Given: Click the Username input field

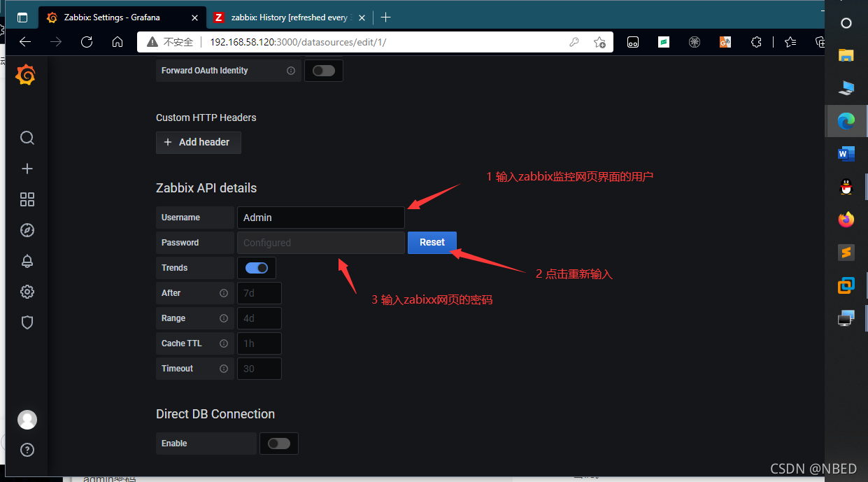Looking at the screenshot, I should [321, 218].
